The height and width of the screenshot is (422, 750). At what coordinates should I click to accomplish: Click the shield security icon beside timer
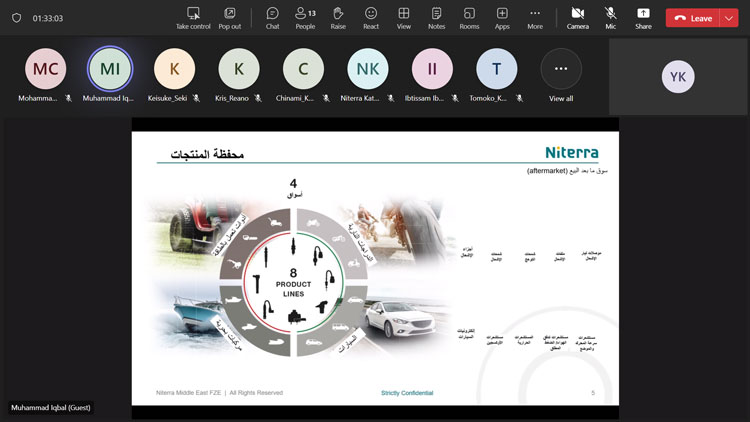pos(16,18)
